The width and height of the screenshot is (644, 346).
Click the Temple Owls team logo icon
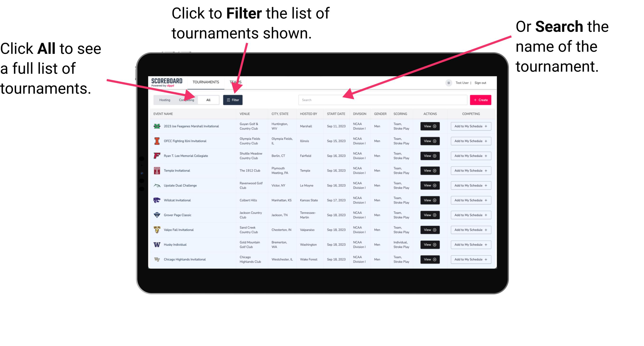click(156, 171)
